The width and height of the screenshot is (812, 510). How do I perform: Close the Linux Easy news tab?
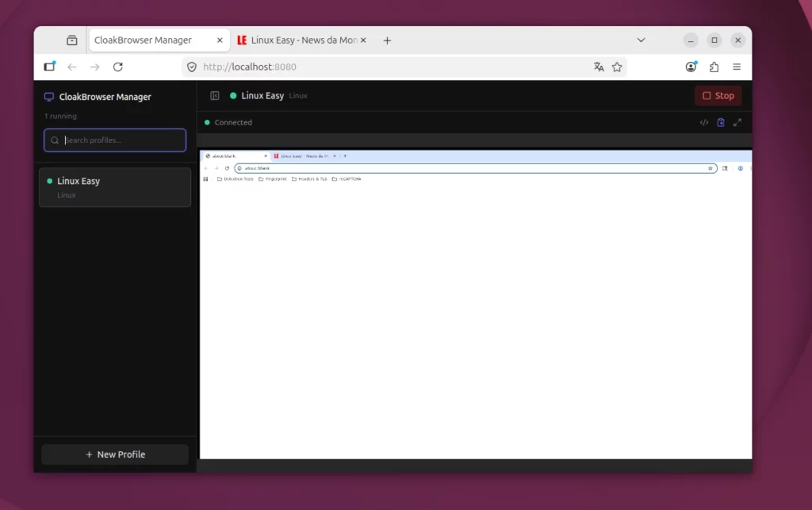click(363, 40)
